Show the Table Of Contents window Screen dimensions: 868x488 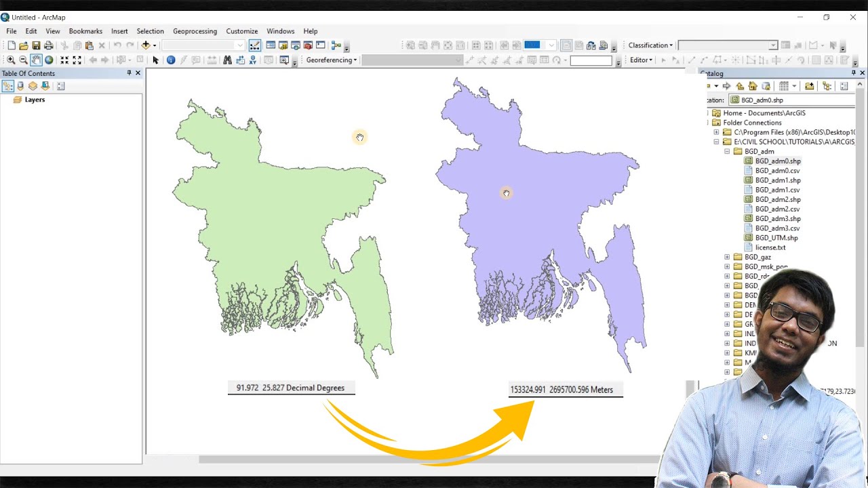271,45
